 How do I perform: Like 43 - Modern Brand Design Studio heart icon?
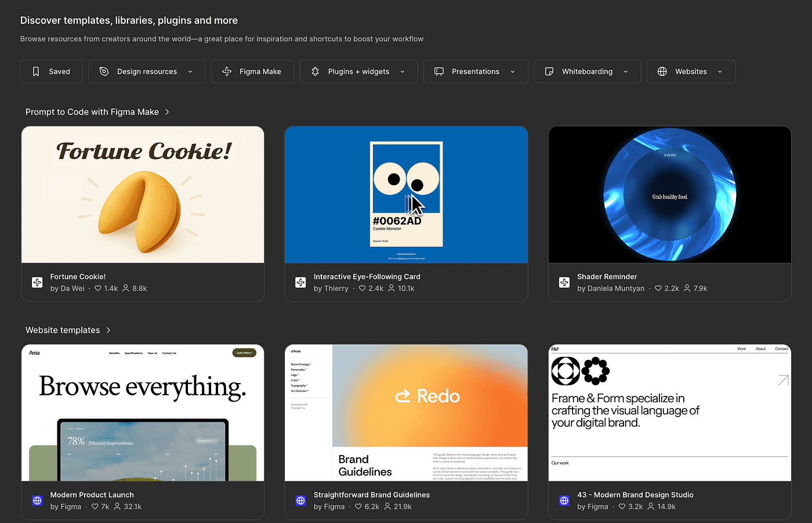(x=622, y=507)
